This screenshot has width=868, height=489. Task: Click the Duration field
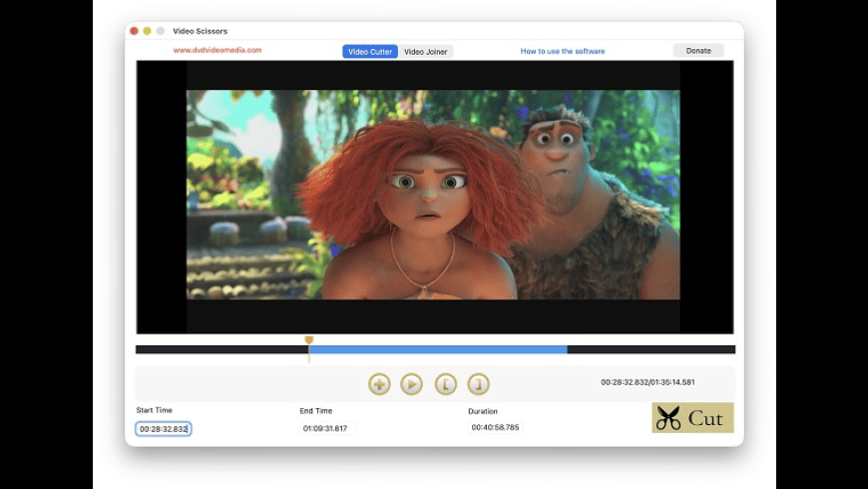point(496,427)
